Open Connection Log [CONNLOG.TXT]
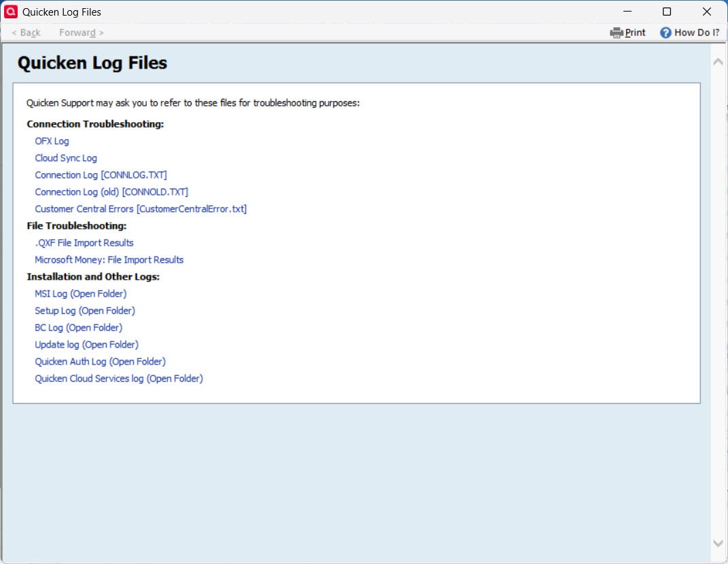The width and height of the screenshot is (728, 564). click(101, 175)
